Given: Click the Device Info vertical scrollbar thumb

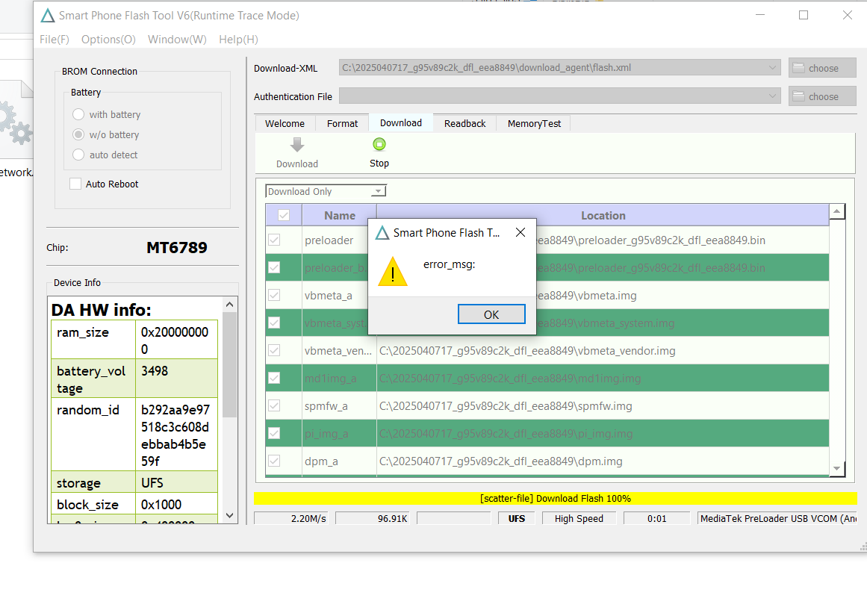Looking at the screenshot, I should pyautogui.click(x=230, y=364).
